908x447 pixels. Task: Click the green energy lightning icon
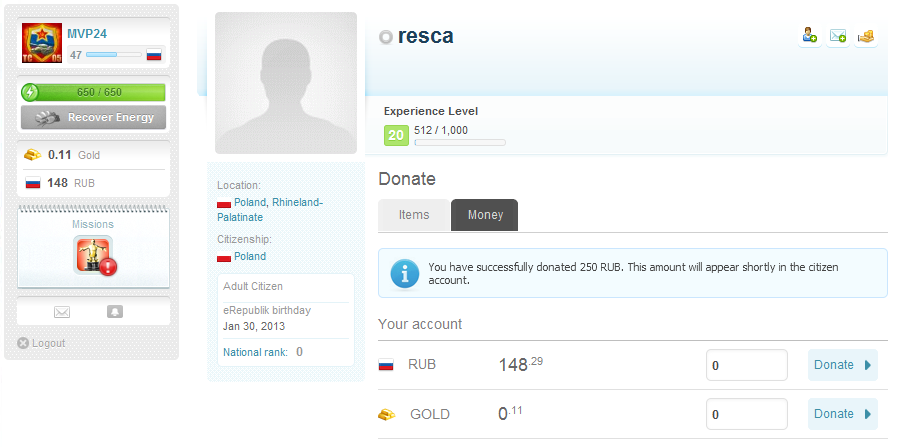pyautogui.click(x=30, y=92)
